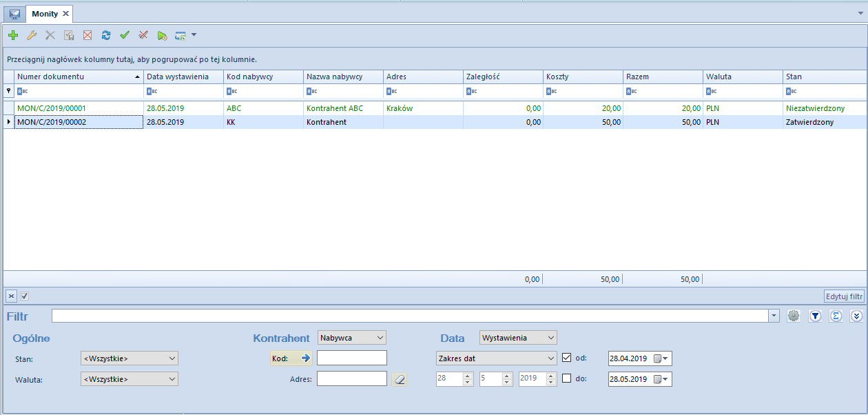Click the green plus Add button
This screenshot has width=868, height=415.
(x=13, y=34)
